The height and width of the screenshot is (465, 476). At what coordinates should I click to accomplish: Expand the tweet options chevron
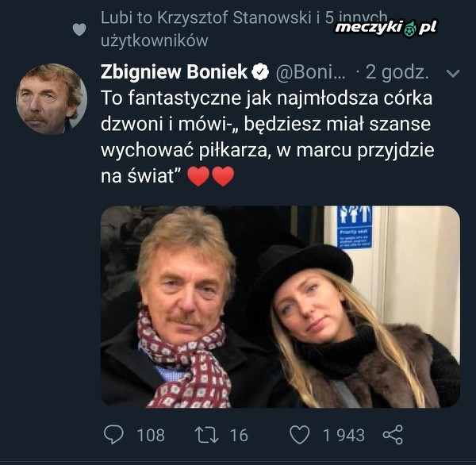coord(453,73)
